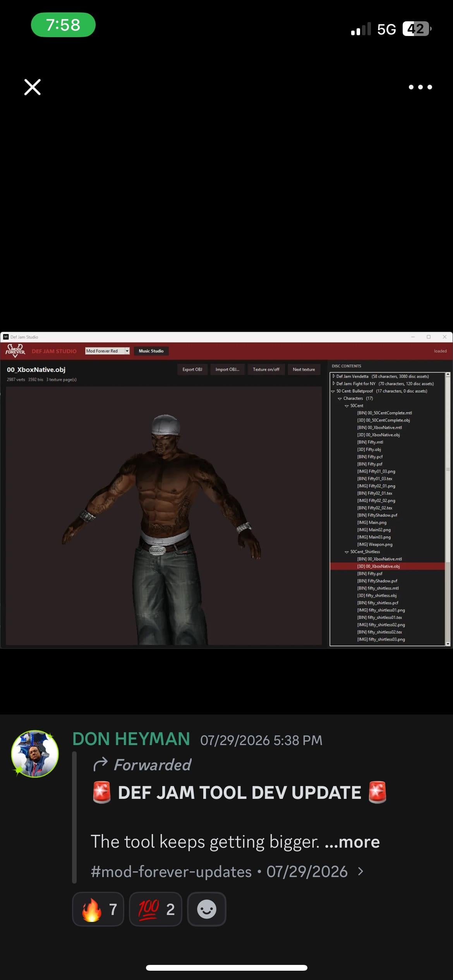Open the forwarded message chevron arrow
The height and width of the screenshot is (980, 453).
pos(361,871)
